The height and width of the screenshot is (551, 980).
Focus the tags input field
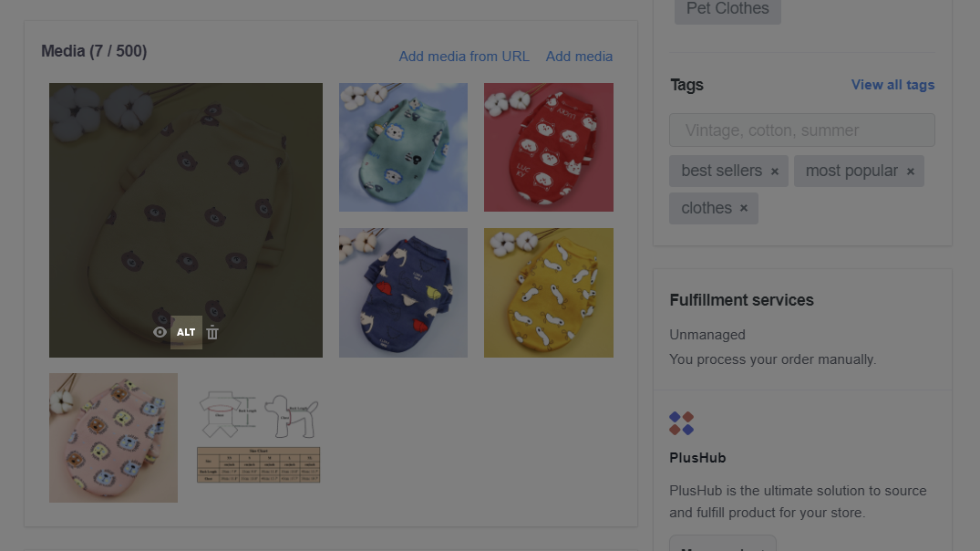802,130
